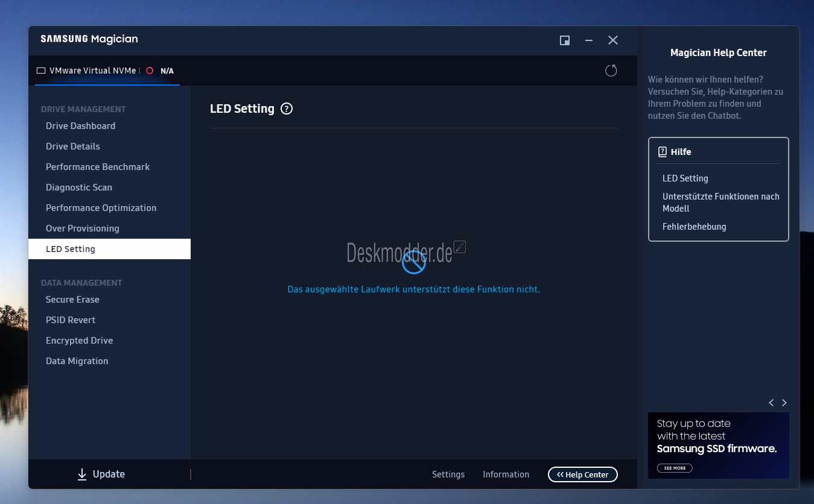The width and height of the screenshot is (814, 504).
Task: Close the Samsung Magician window
Action: pyautogui.click(x=613, y=40)
